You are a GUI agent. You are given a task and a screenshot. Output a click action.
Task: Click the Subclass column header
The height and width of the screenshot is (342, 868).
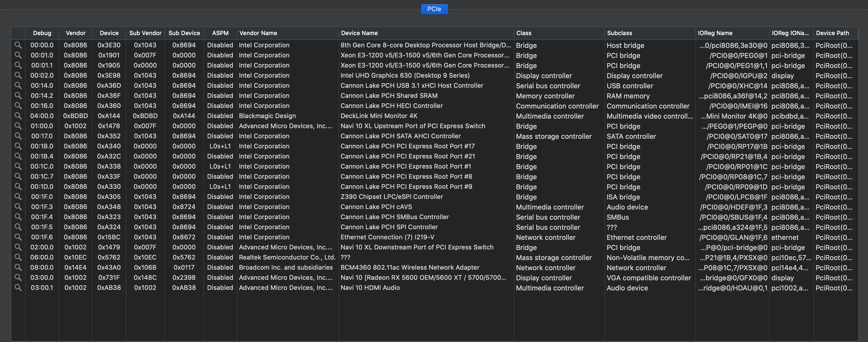[619, 33]
